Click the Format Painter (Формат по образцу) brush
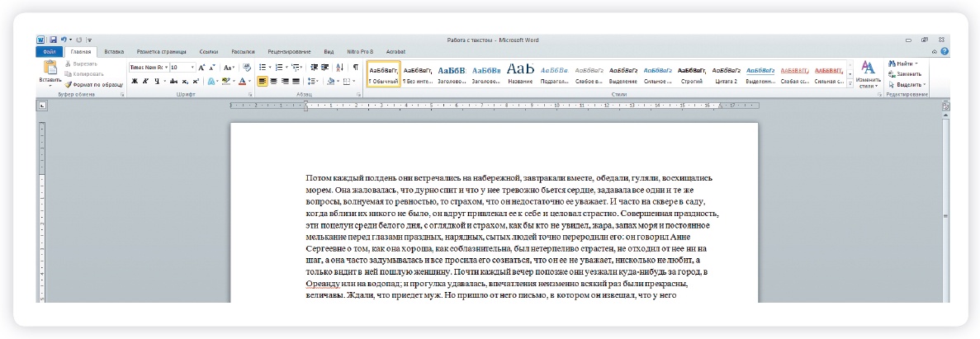The image size is (980, 339). click(94, 84)
